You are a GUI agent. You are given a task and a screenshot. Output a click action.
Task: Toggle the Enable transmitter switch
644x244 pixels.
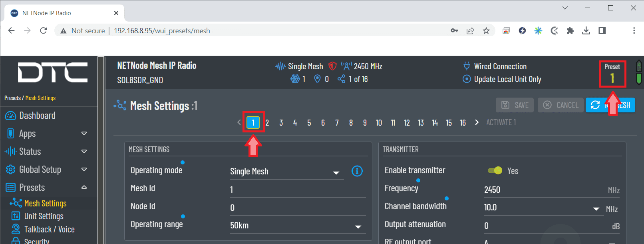(495, 171)
